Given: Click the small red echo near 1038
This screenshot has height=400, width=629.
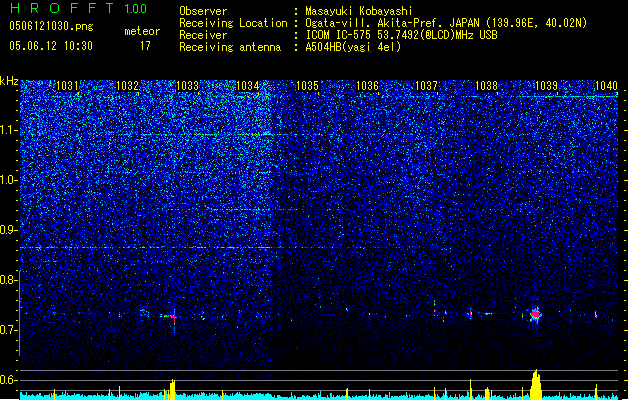Looking at the screenshot, I should 471,313.
